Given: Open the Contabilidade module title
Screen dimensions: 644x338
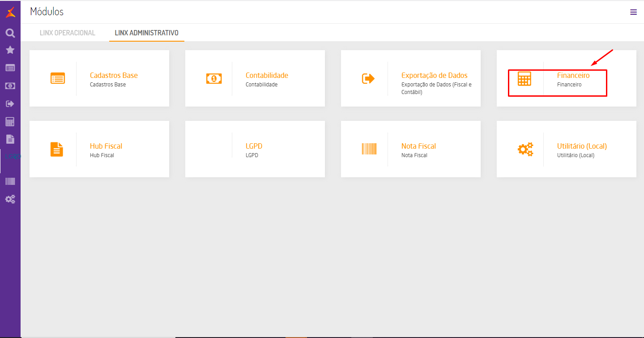Looking at the screenshot, I should pyautogui.click(x=267, y=75).
